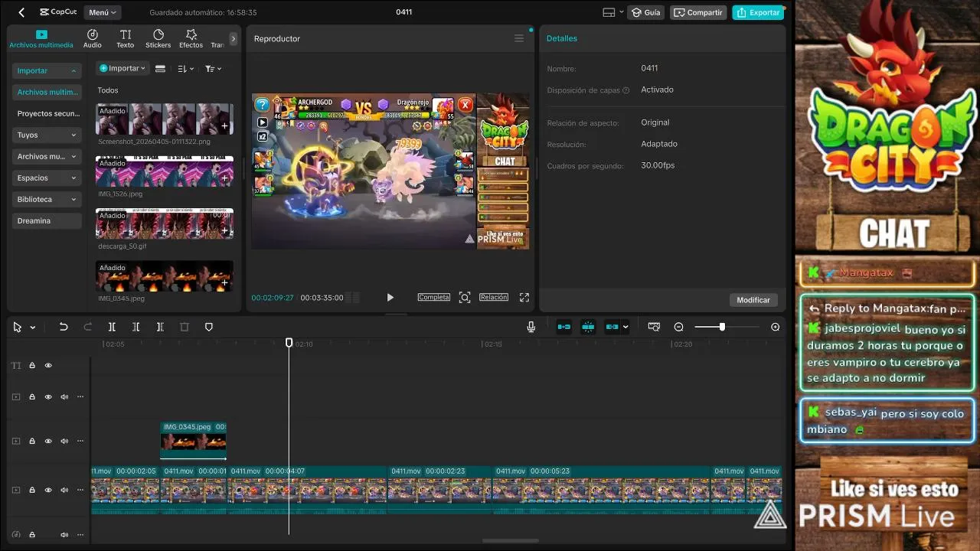Open the Relación aspect option
The height and width of the screenshot is (551, 980).
(x=494, y=297)
